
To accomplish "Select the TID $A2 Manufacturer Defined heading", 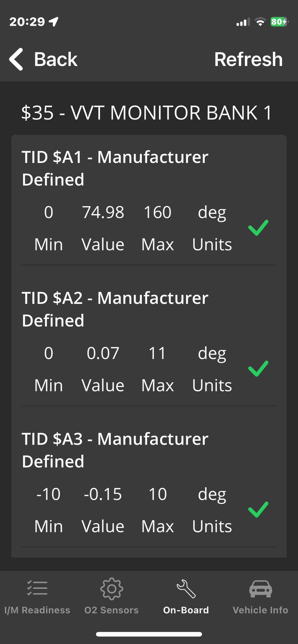I will tap(115, 309).
